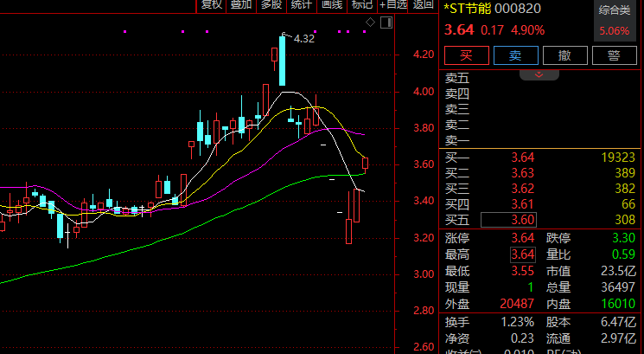Open the 警 (alert) button

pos(615,55)
